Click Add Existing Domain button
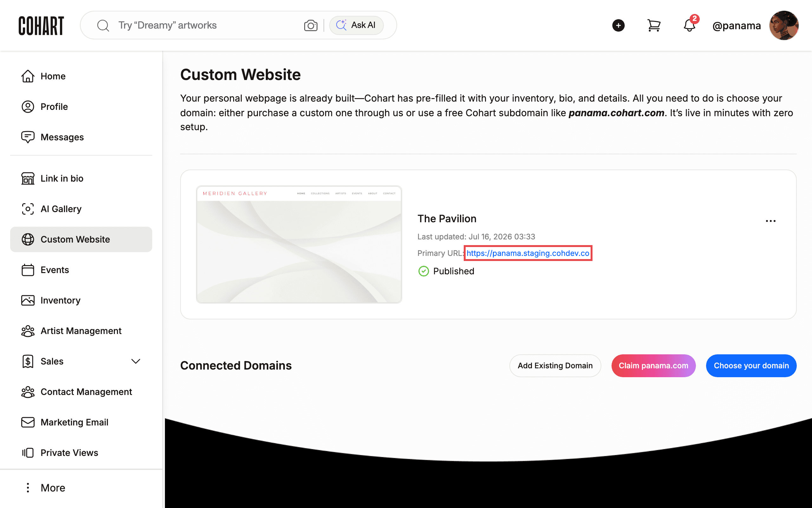Screen dimensions: 812x508 pos(555,365)
